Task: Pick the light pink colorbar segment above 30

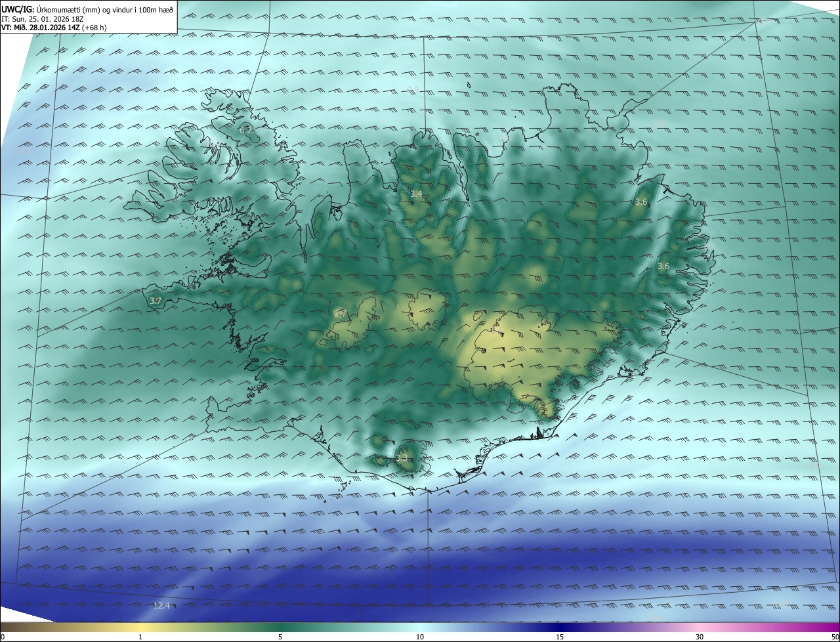Action: pyautogui.click(x=700, y=627)
